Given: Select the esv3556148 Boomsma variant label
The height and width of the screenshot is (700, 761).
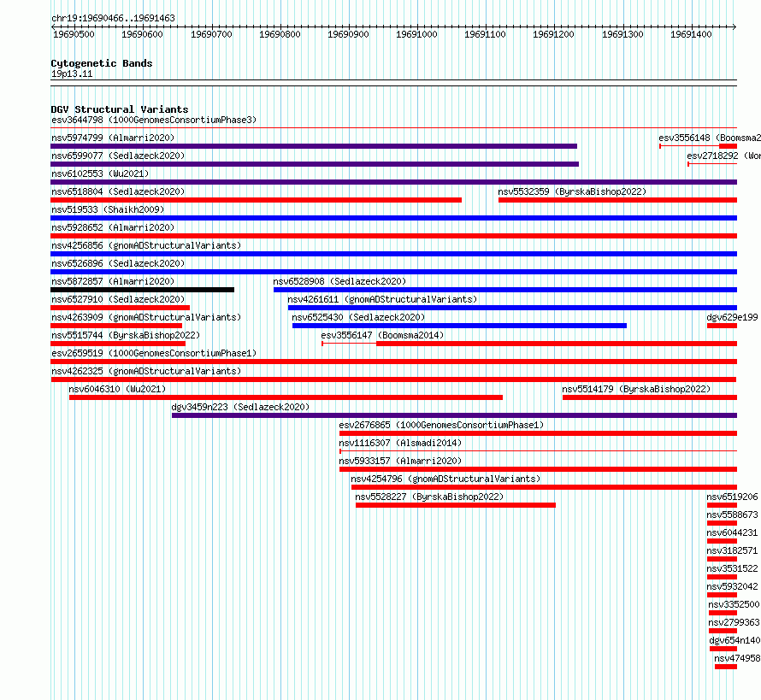Looking at the screenshot, I should coord(710,138).
